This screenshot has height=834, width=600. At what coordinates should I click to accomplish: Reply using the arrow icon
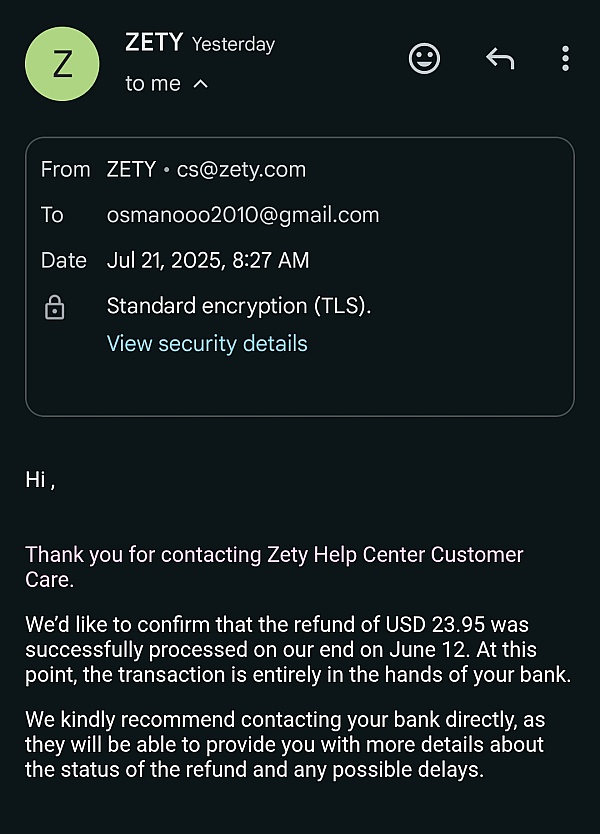tap(499, 59)
